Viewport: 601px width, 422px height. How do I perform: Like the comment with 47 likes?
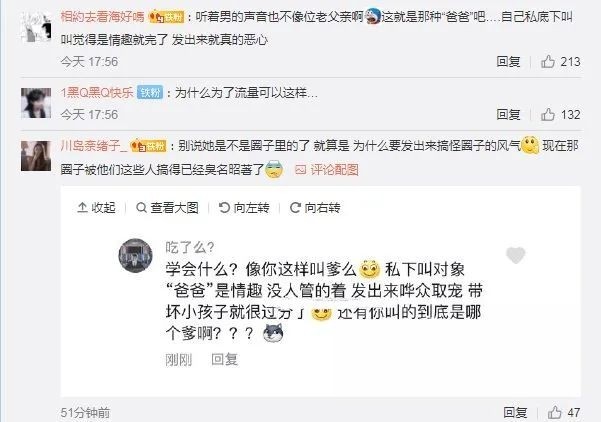coord(554,412)
